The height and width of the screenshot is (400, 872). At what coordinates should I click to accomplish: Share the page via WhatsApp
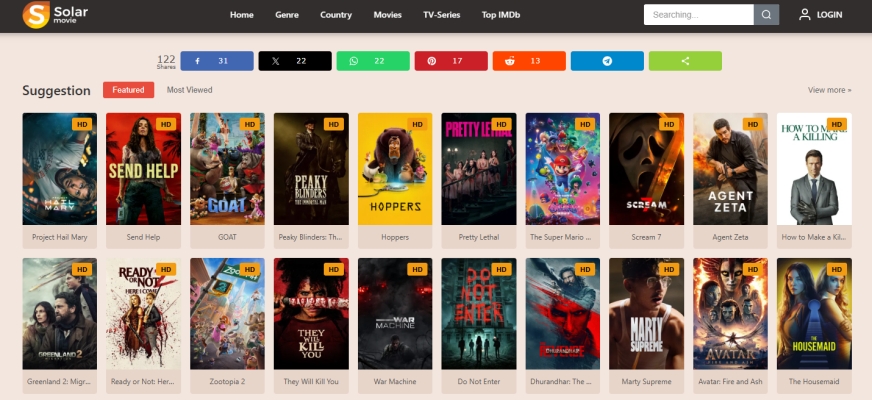coord(372,61)
